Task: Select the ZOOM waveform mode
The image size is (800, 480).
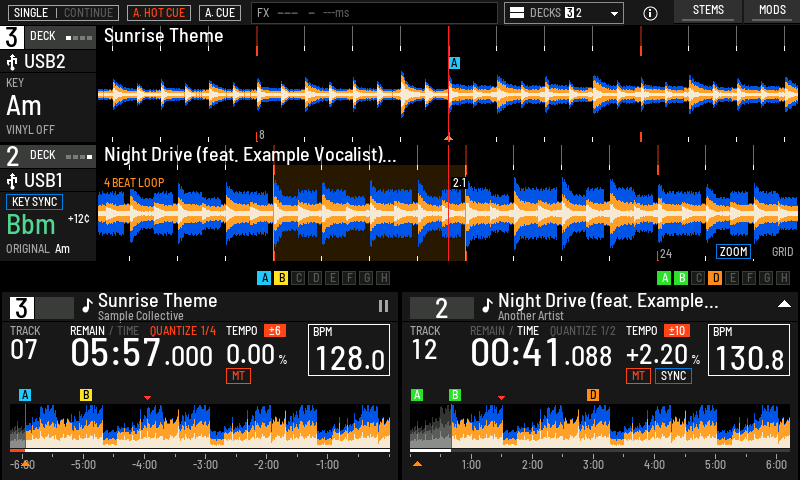Action: [734, 251]
